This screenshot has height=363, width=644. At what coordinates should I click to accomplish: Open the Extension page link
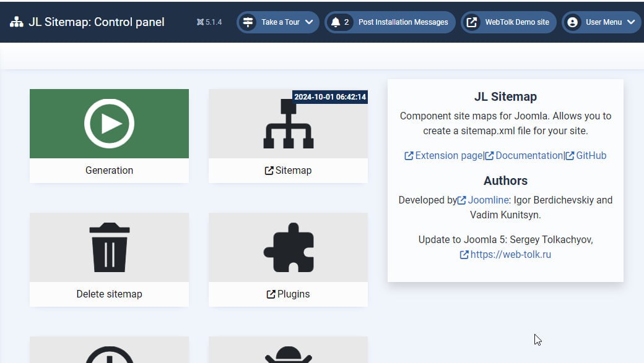443,155
